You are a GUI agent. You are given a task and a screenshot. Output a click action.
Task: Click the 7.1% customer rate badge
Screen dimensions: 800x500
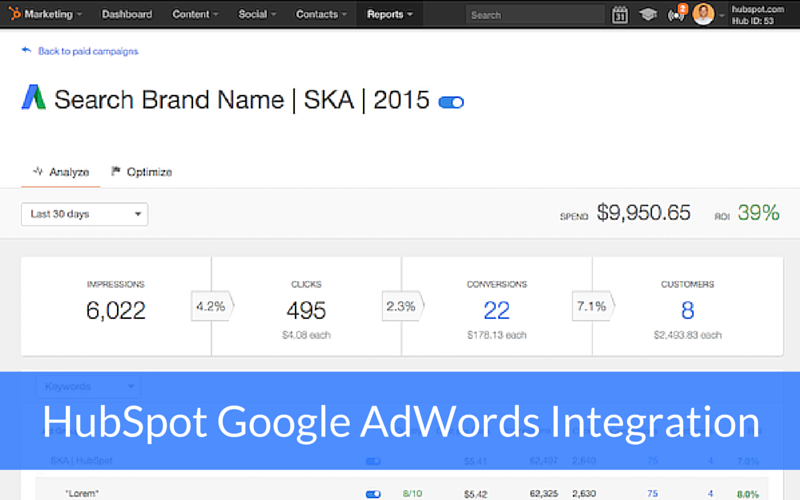coord(593,306)
